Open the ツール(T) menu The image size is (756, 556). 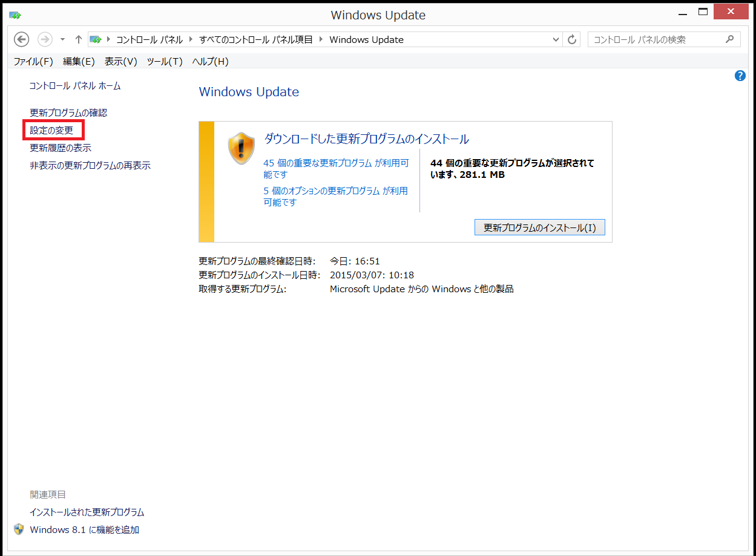pos(164,61)
